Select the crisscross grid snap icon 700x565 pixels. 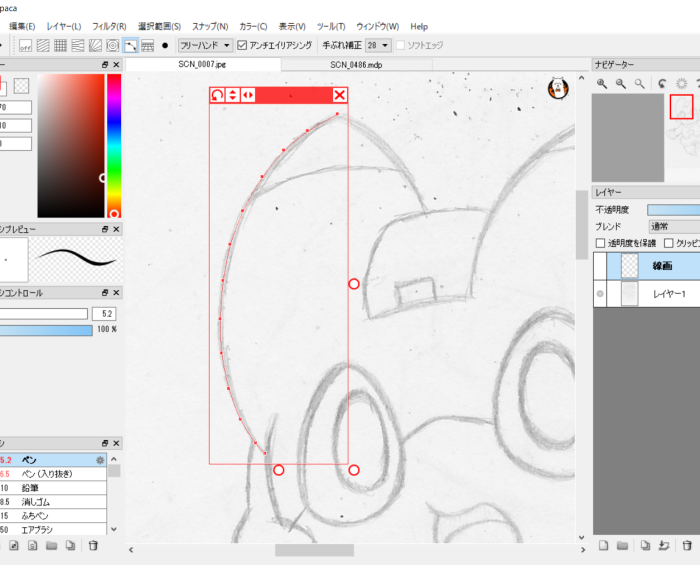[60, 46]
